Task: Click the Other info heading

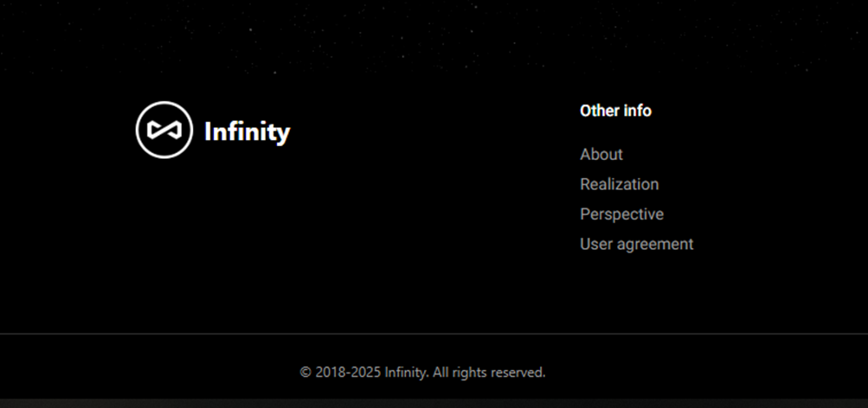Action: [615, 111]
